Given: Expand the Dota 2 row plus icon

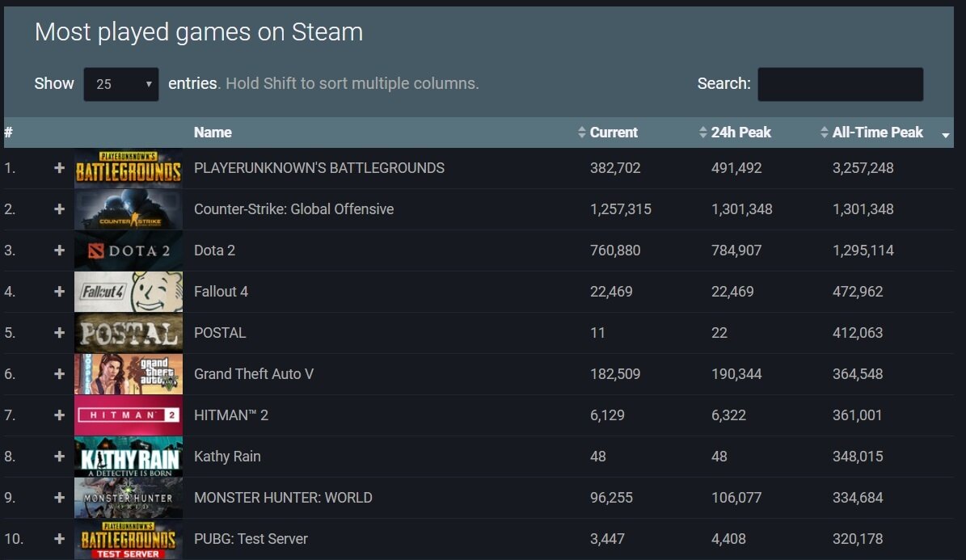Looking at the screenshot, I should pos(59,251).
